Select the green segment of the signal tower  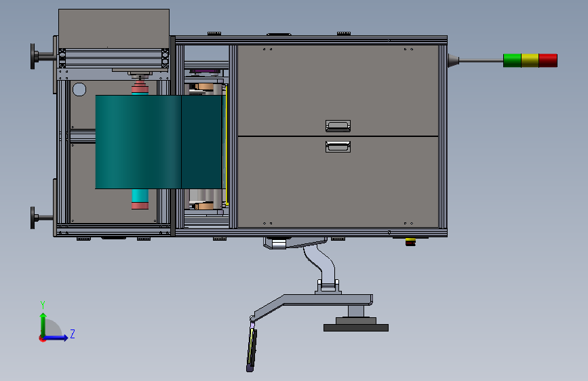pyautogui.click(x=512, y=60)
